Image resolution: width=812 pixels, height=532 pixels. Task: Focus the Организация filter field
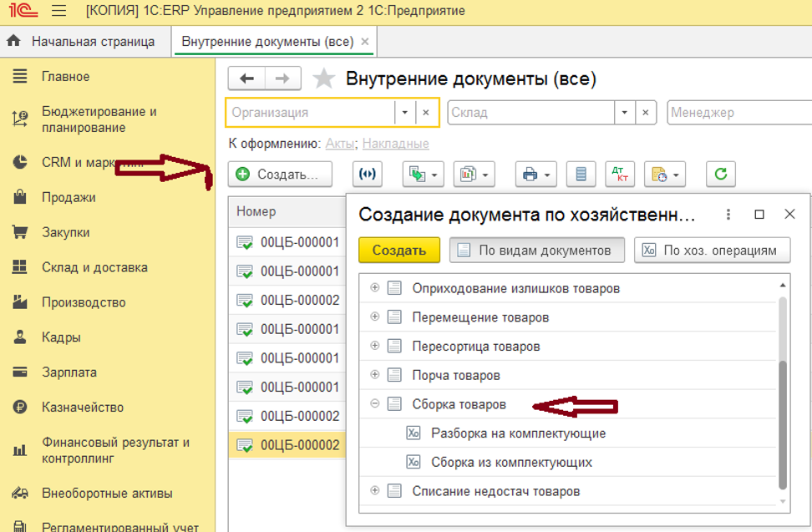(312, 112)
